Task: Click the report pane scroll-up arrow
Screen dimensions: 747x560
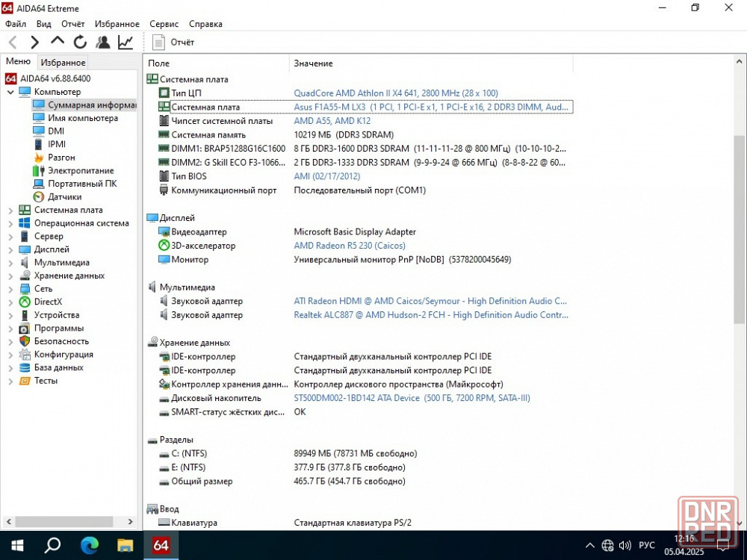Action: [739, 61]
